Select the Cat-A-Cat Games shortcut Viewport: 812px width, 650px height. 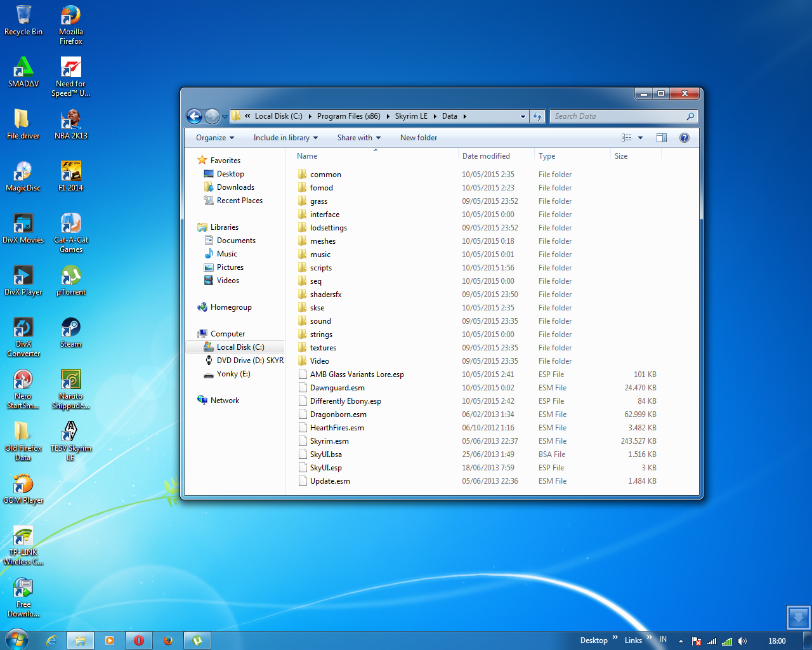(x=71, y=233)
